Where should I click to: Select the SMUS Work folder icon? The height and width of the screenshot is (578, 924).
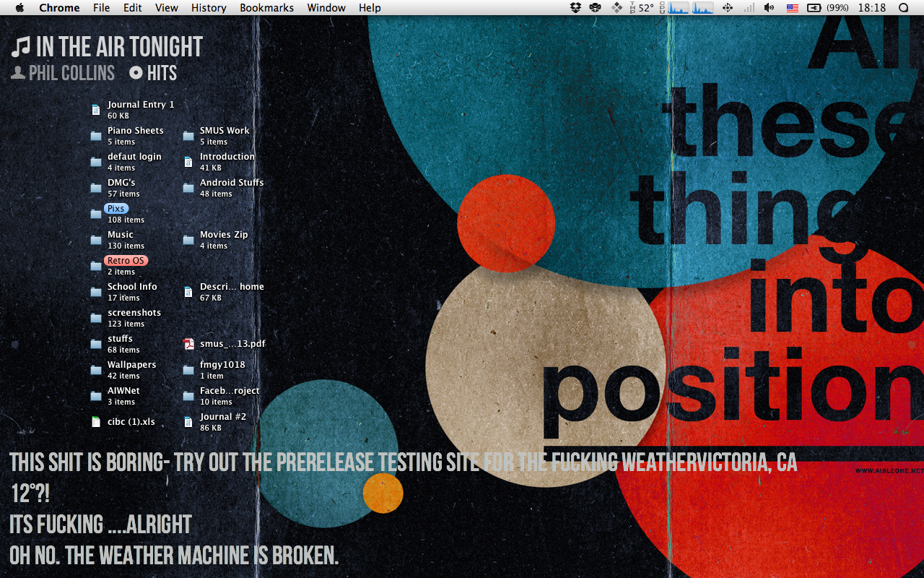click(188, 136)
